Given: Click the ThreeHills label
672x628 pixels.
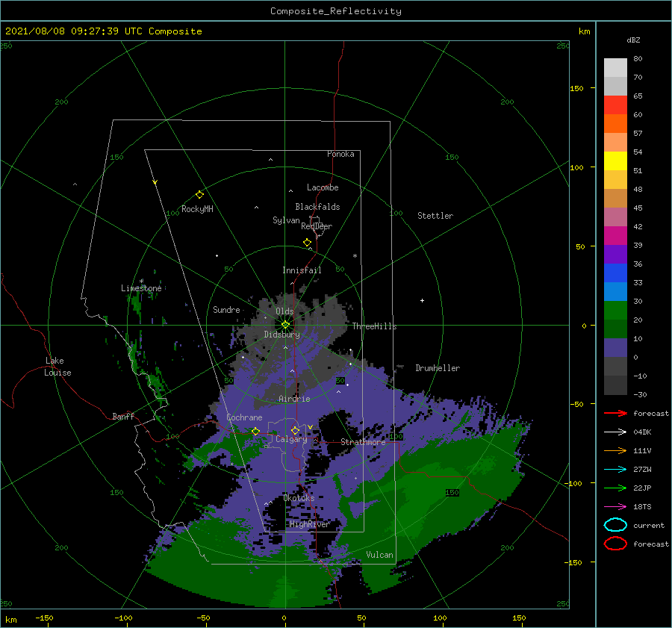Looking at the screenshot, I should point(375,326).
